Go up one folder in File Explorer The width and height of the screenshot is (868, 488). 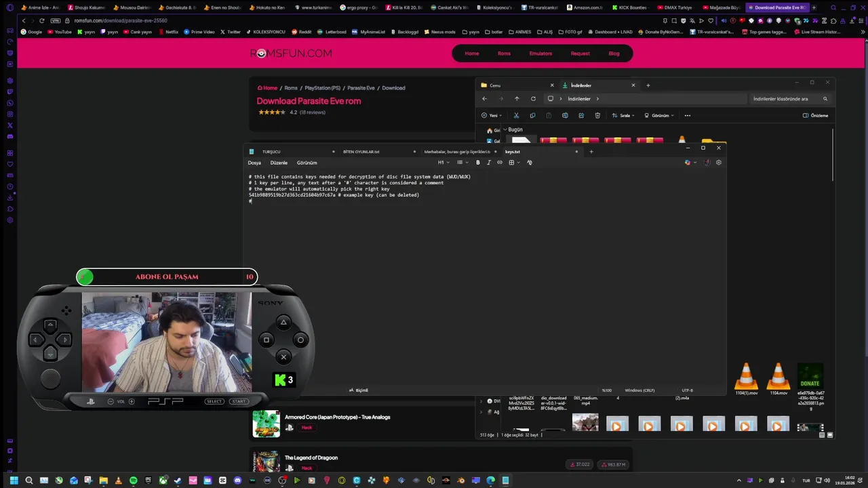517,99
